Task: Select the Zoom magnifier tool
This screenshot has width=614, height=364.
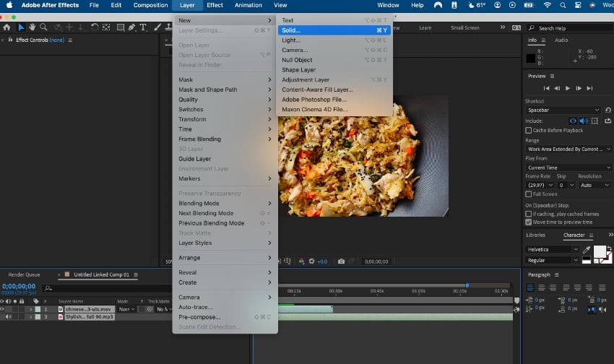Action: tap(43, 27)
